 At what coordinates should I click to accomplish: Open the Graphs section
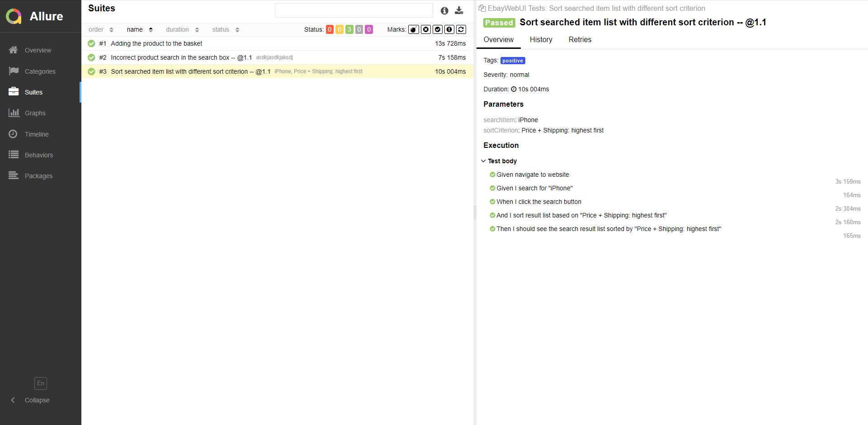click(36, 113)
